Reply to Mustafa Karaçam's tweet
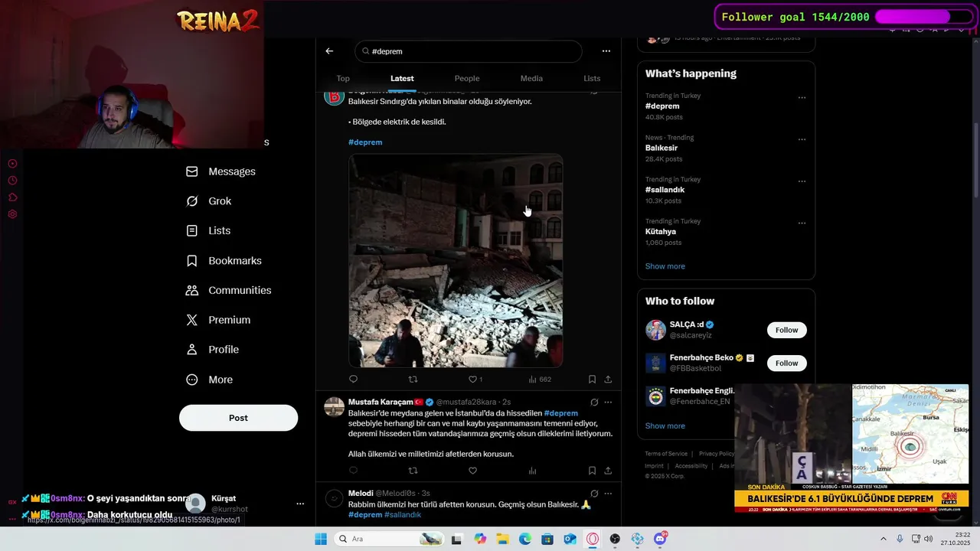This screenshot has width=980, height=551. (353, 471)
